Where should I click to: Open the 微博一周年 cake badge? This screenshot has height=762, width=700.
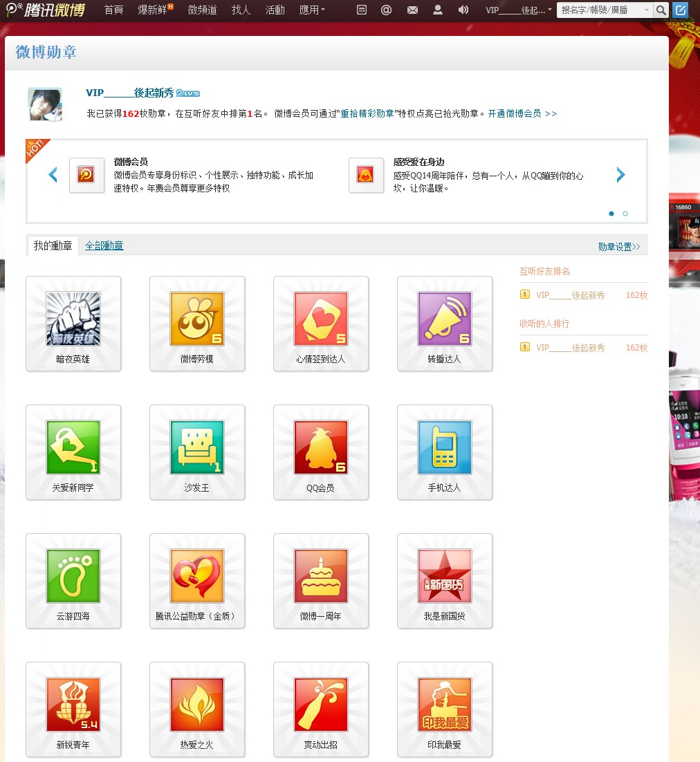coord(321,576)
